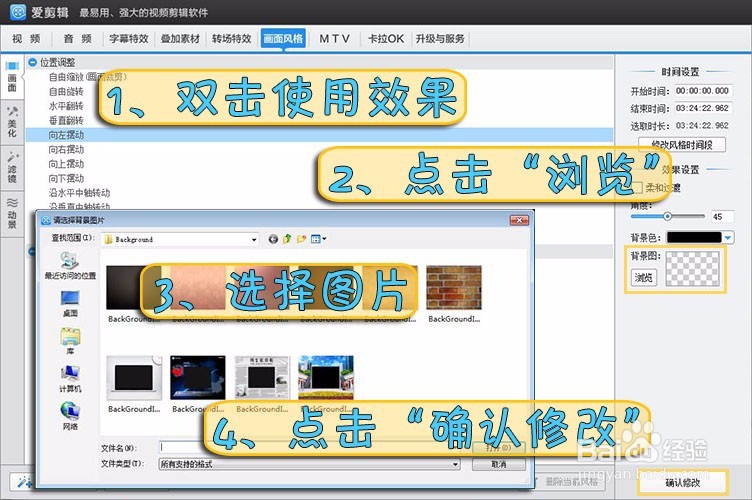Open the 升级与服务 tab
Screen dimensions: 752x500
(440, 38)
